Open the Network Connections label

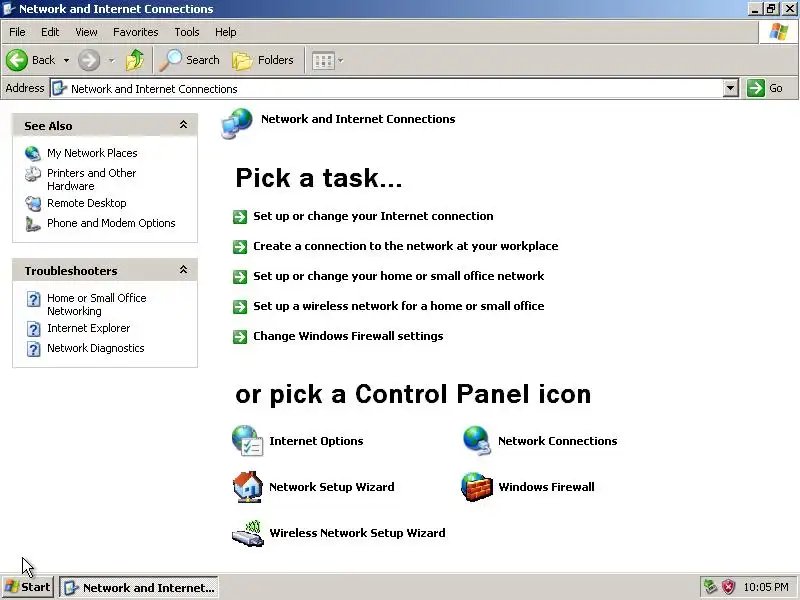point(558,441)
